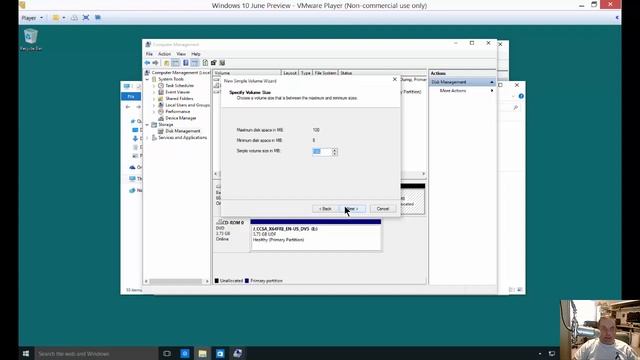The width and height of the screenshot is (640, 360).
Task: Expand the Services and Applications node
Action: 147,138
